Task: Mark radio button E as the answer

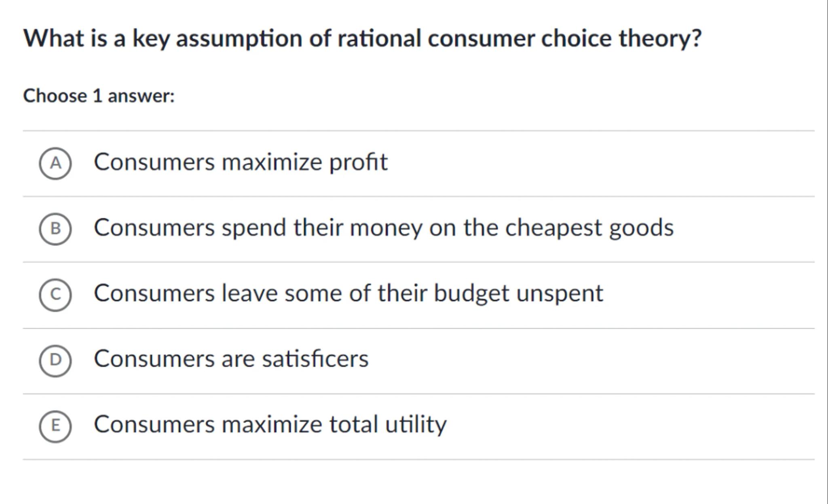Action: point(55,426)
